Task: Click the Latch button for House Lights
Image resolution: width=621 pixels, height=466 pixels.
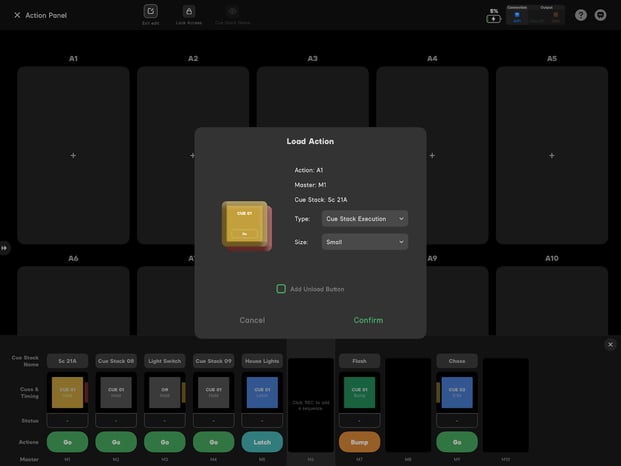Action: coord(262,442)
